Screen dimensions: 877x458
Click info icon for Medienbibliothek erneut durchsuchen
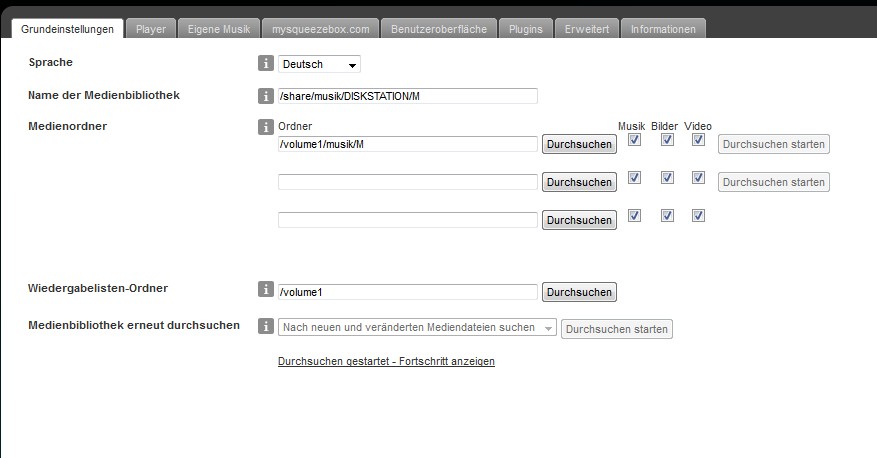pyautogui.click(x=266, y=326)
